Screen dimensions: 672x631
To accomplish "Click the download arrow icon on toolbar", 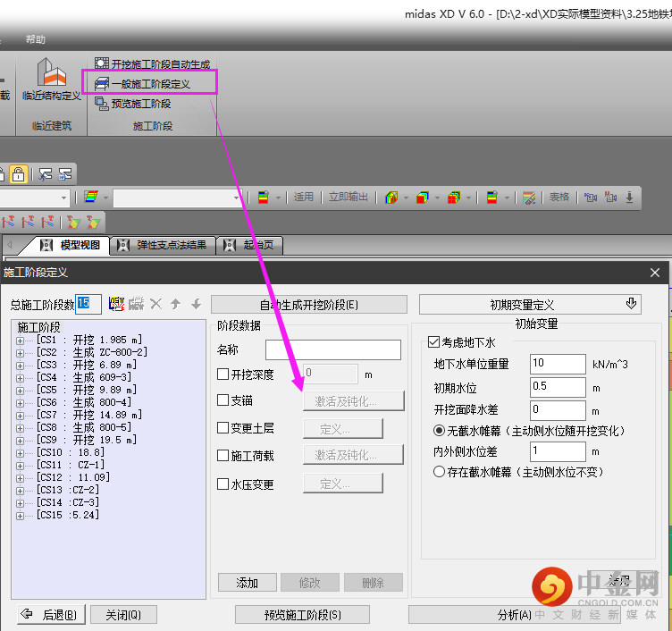I will [x=629, y=198].
